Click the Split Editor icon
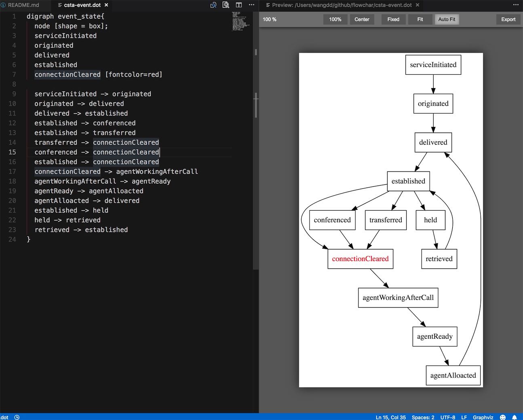This screenshot has height=420, width=523. (239, 5)
